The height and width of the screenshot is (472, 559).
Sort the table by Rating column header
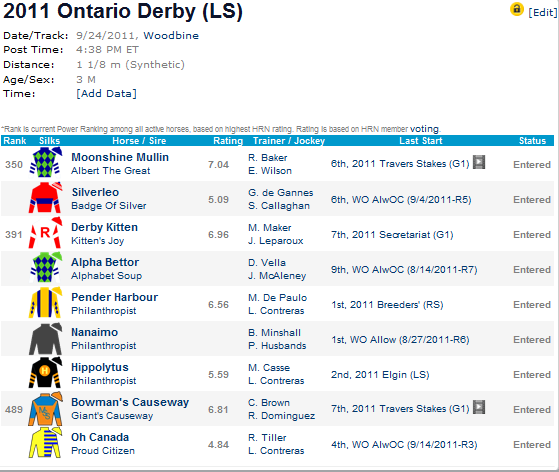(x=228, y=140)
